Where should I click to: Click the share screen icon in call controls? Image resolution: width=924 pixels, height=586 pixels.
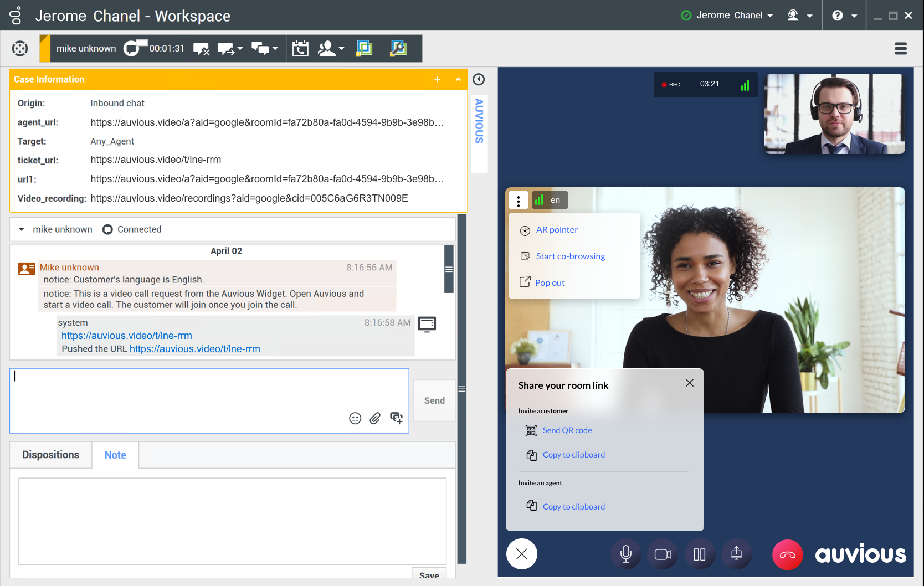point(736,554)
